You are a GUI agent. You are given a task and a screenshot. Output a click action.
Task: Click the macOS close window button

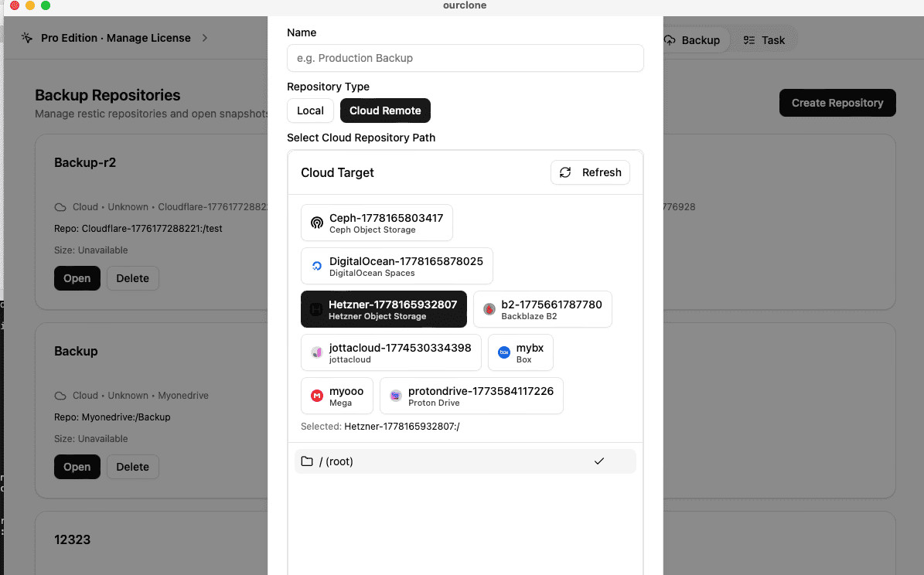(15, 5)
